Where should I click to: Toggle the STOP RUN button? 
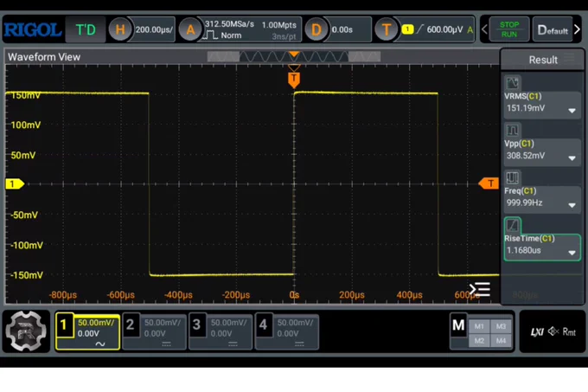[x=508, y=29]
